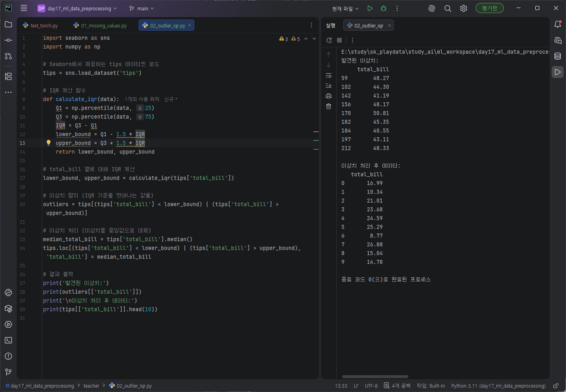Switch to 01_missing_values.py tab

pyautogui.click(x=100, y=25)
